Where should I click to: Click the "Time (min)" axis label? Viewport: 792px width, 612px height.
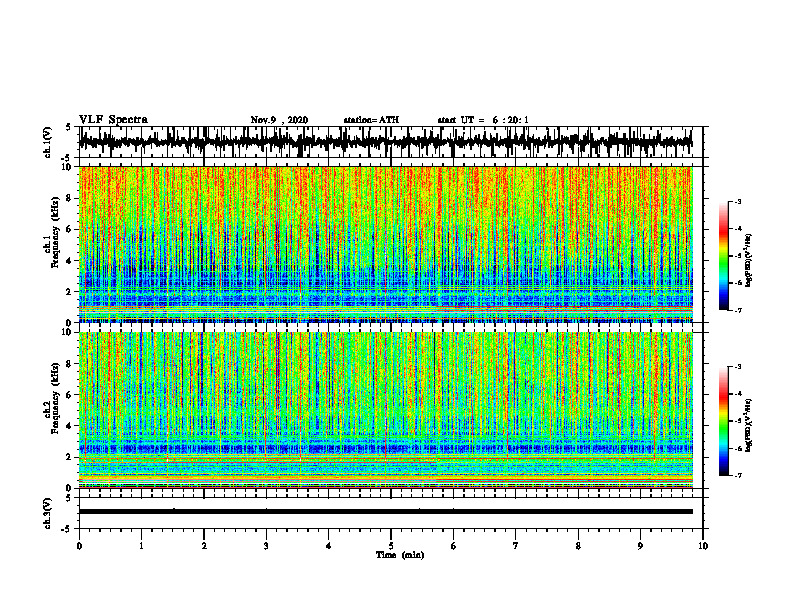click(400, 555)
